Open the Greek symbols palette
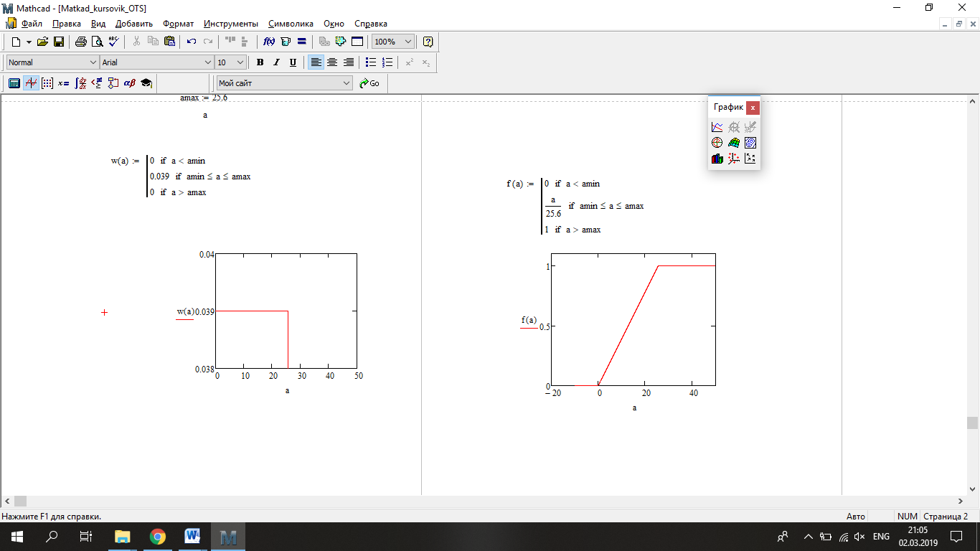 pos(130,83)
